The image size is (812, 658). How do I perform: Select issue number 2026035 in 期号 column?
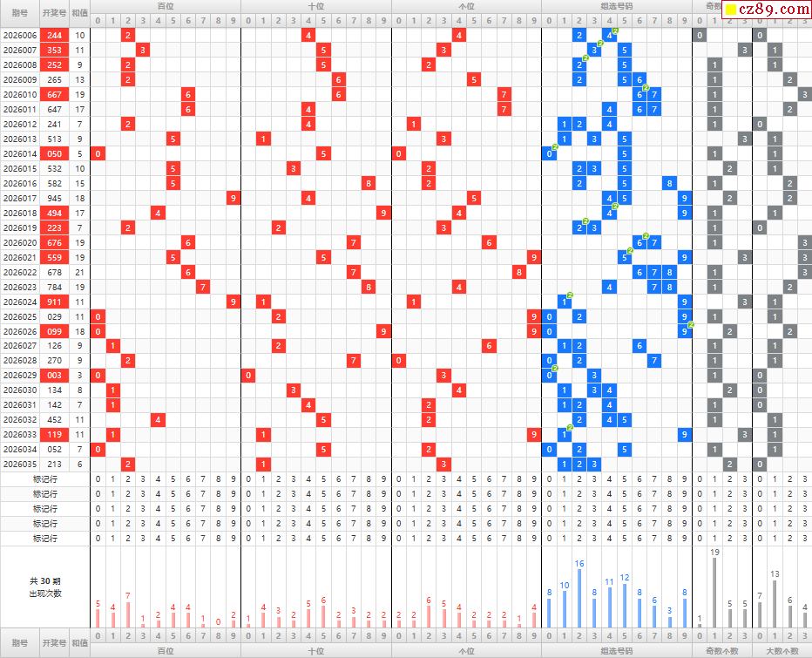click(20, 464)
